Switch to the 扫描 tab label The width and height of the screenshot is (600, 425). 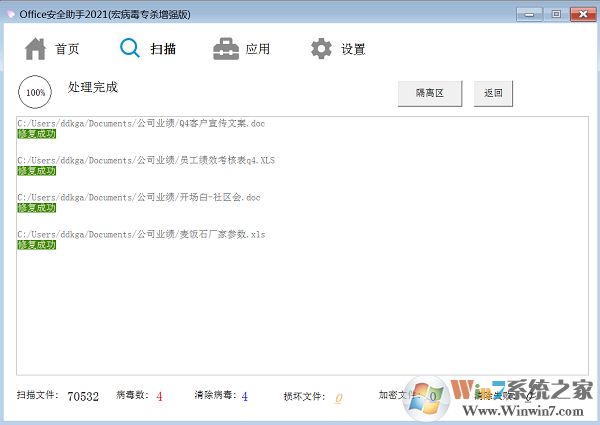click(x=163, y=49)
